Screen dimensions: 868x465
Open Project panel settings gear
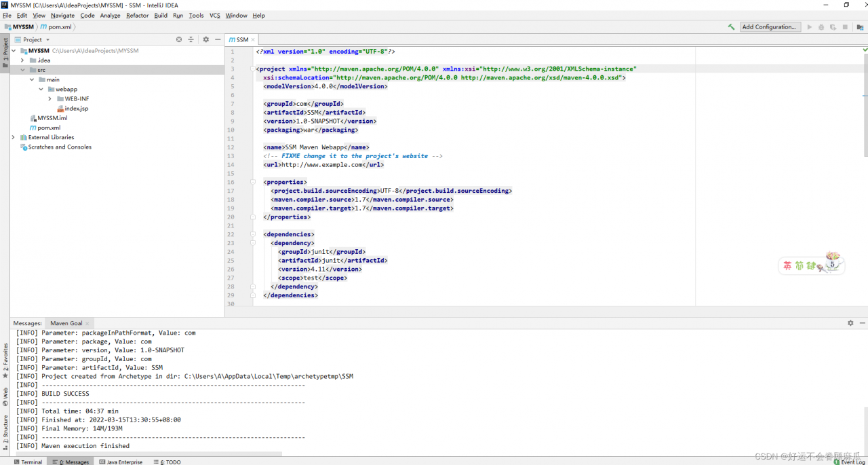pos(206,40)
